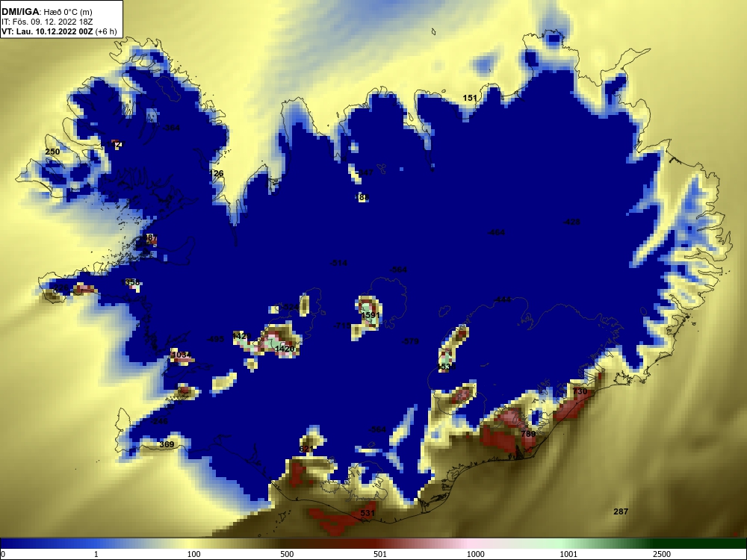Viewport: 747px width, 560px height.
Task: Click the 'VT: Lau. 10.12.2022 00Z (+6 h)' line
Action: pyautogui.click(x=59, y=31)
